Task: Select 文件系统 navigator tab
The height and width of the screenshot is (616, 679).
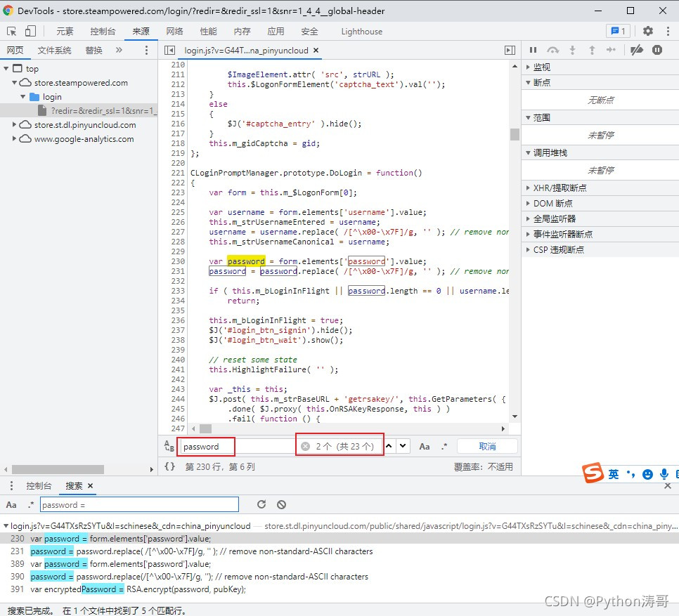Action: point(54,50)
